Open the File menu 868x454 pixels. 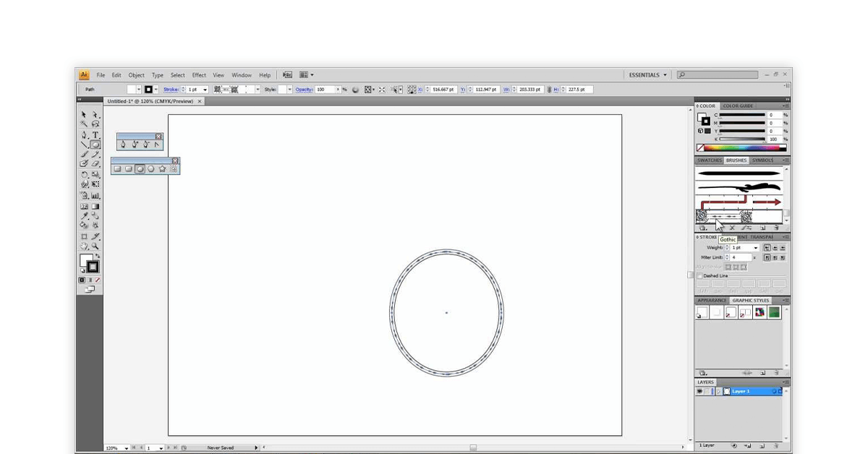click(101, 75)
